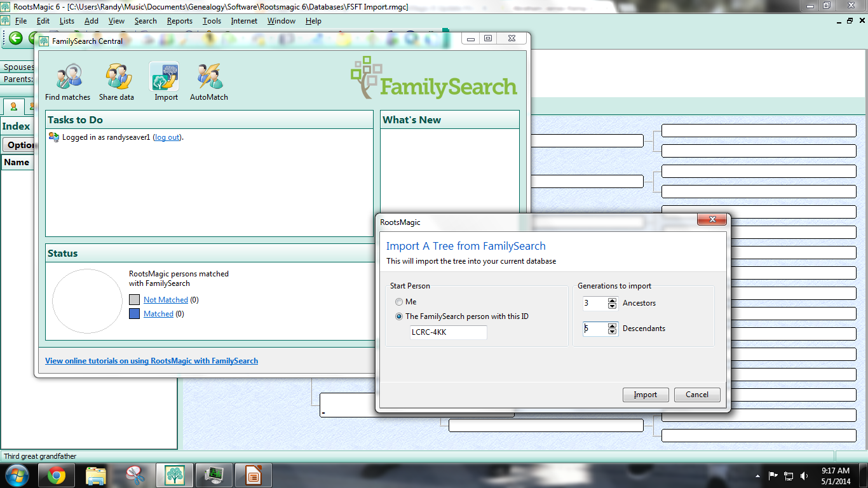Open the Edit menu
868x488 pixels.
pos(43,21)
